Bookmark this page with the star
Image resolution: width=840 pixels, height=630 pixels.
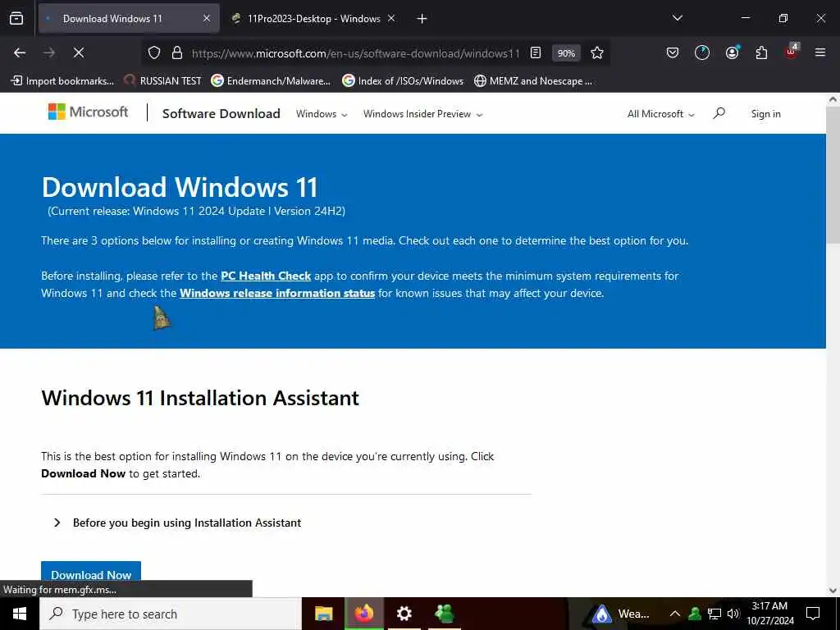coord(597,52)
